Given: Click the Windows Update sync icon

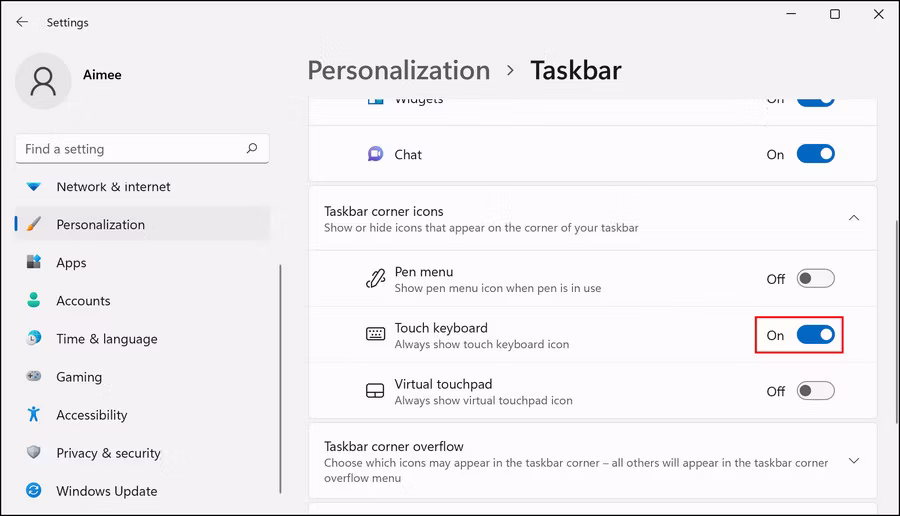Looking at the screenshot, I should click(34, 490).
